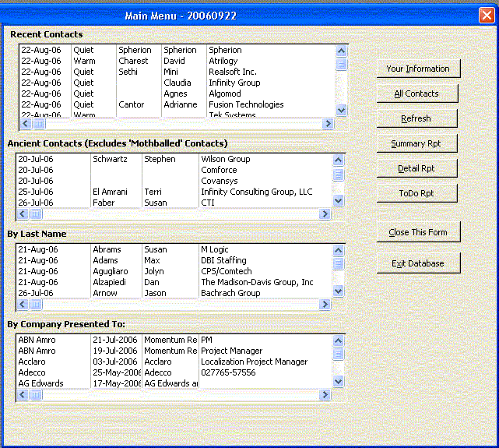The width and height of the screenshot is (499, 448).
Task: Click Ancient Contacts list scroll-up arrow
Action: [x=338, y=161]
